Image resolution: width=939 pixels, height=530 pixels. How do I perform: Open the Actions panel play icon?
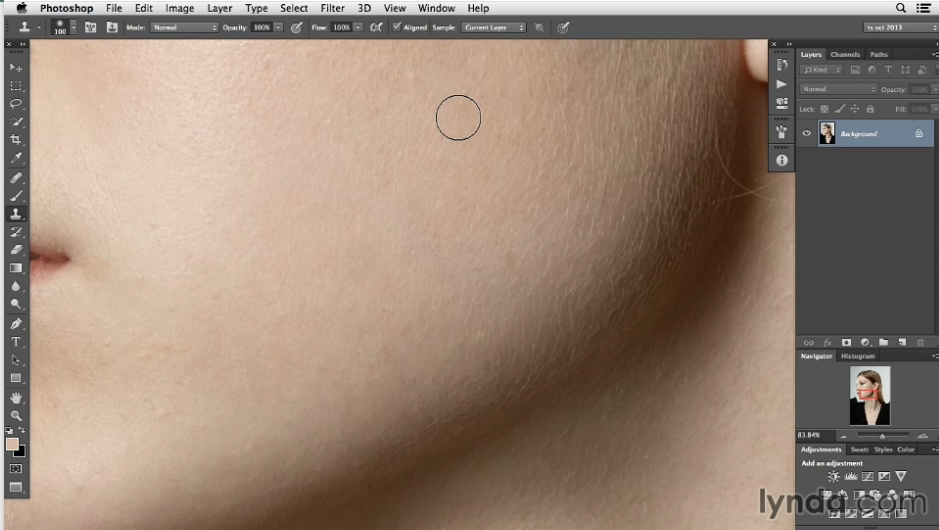pyautogui.click(x=782, y=84)
